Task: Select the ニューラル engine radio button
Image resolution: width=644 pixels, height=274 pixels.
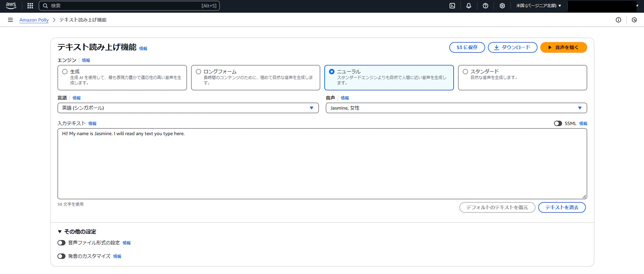Action: (x=332, y=72)
